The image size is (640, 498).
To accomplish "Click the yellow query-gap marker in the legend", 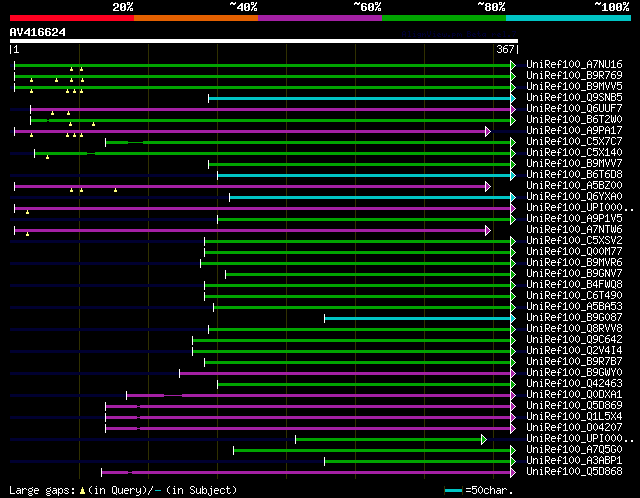I will coord(82,490).
